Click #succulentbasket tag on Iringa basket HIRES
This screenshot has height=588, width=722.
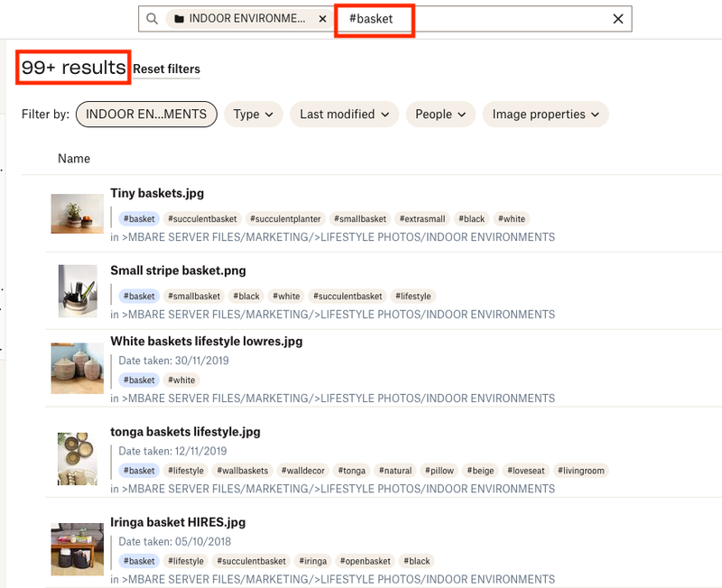pyautogui.click(x=252, y=561)
